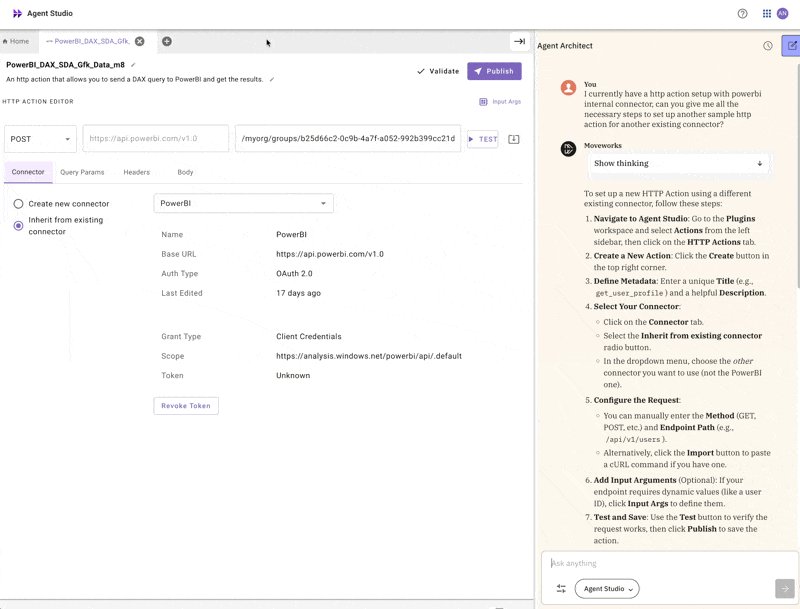This screenshot has height=609, width=800.
Task: Run the TEST button
Action: (x=483, y=139)
